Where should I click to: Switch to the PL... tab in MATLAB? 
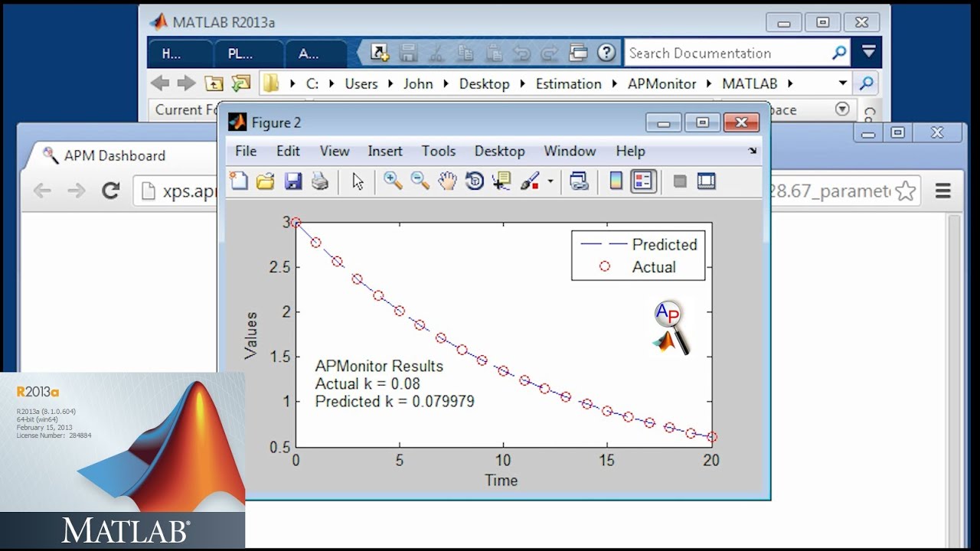click(247, 53)
